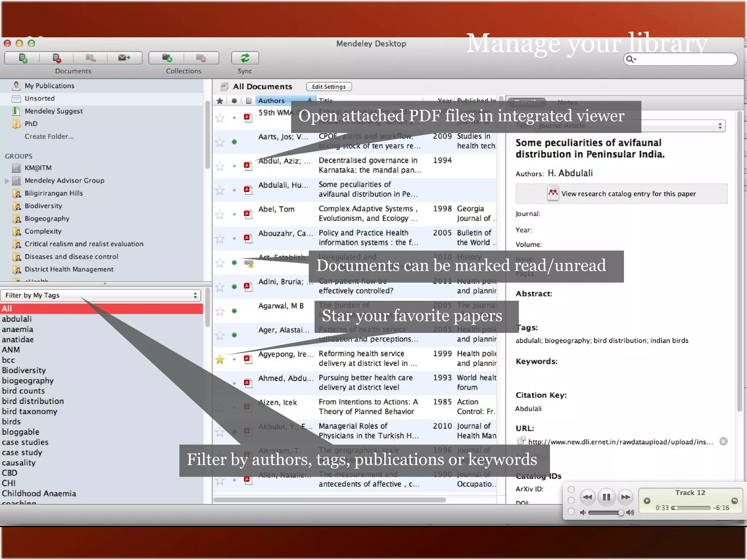Open the PDF icon in the 59th WMA row

248,117
